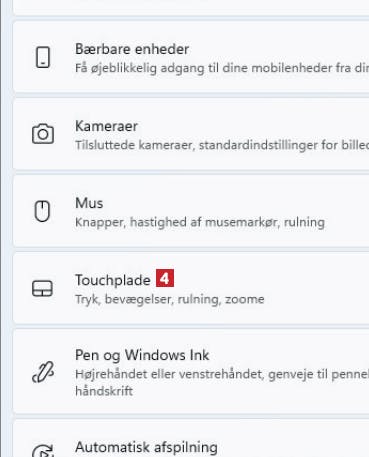Click the mobile phone icon for Bærbare enheder

pos(43,57)
